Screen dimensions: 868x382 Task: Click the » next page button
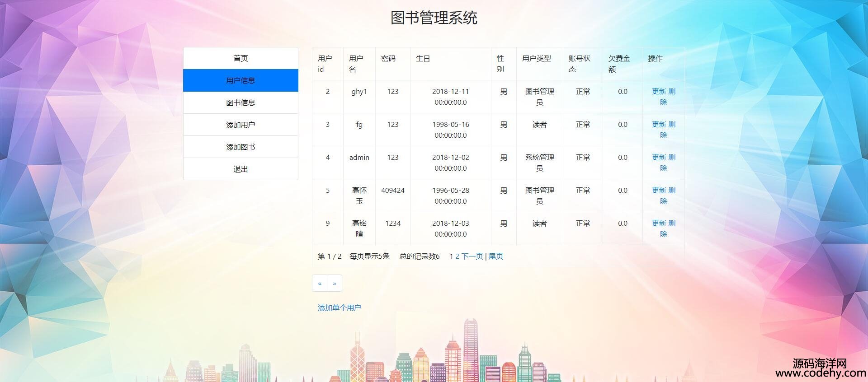335,283
